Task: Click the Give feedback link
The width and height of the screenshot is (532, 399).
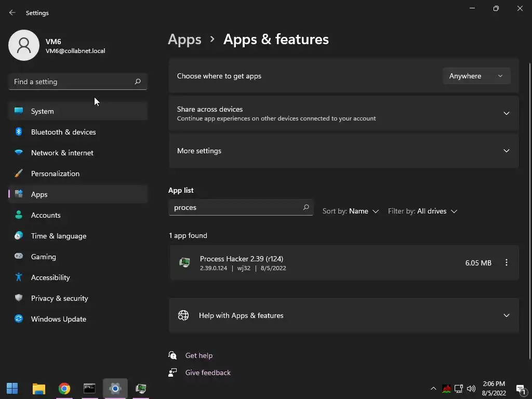Action: (208, 373)
